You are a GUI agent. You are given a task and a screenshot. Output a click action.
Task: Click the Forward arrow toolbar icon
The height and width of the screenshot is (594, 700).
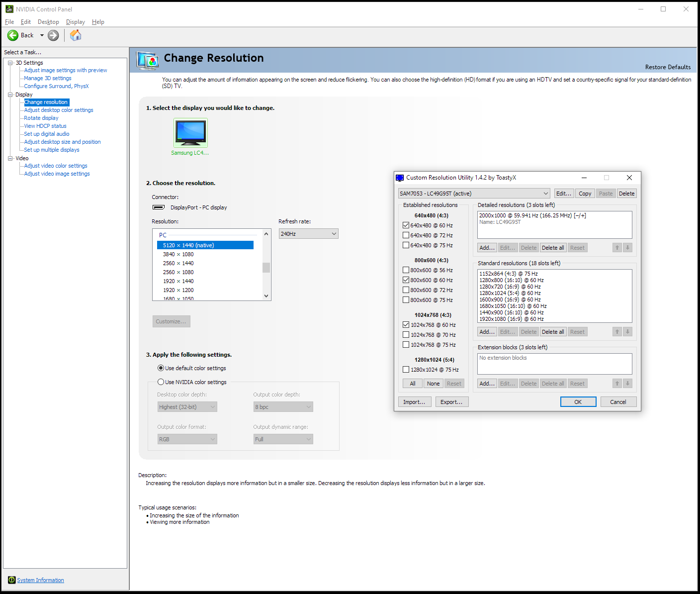click(53, 35)
